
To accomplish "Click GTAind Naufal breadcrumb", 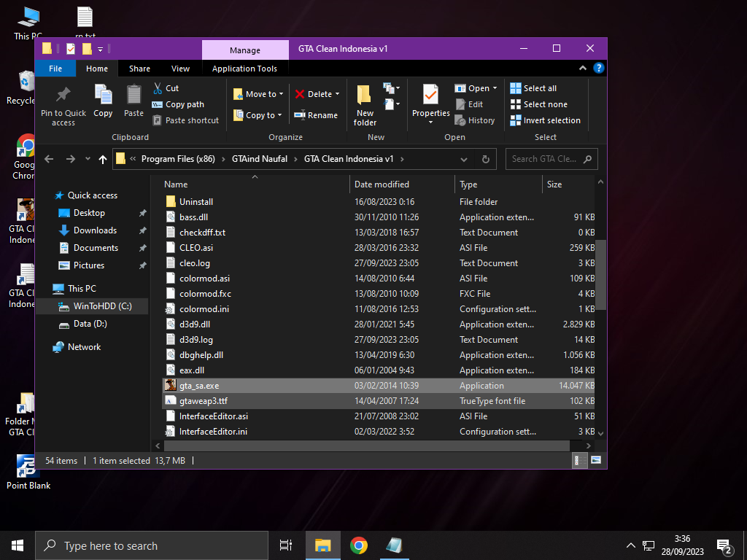I will pos(260,159).
